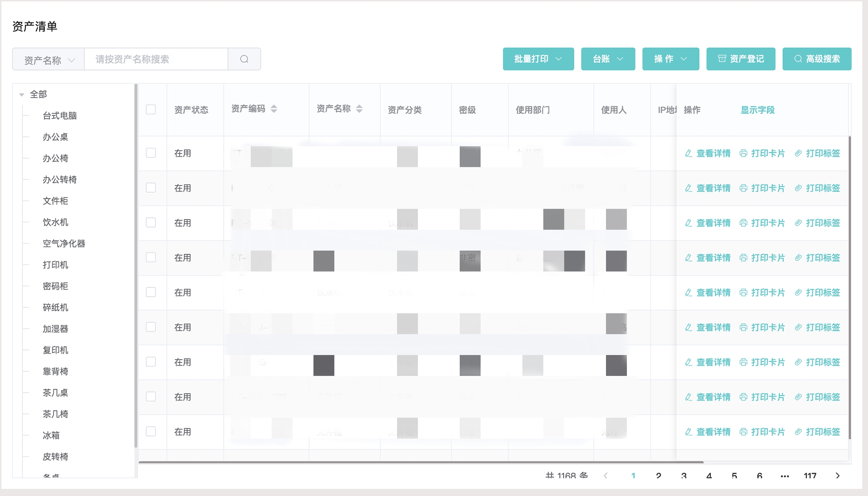Go to next page arrow
Image resolution: width=868 pixels, height=496 pixels.
[837, 476]
